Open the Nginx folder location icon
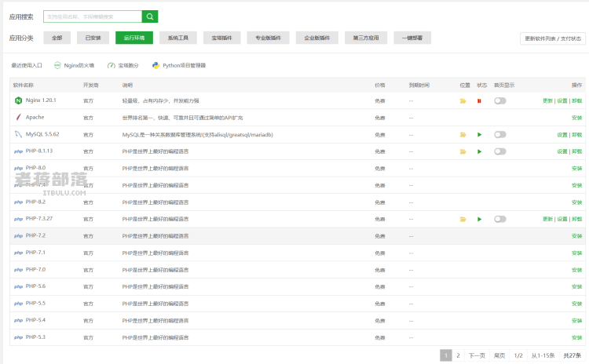This screenshot has width=589, height=364. tap(463, 101)
